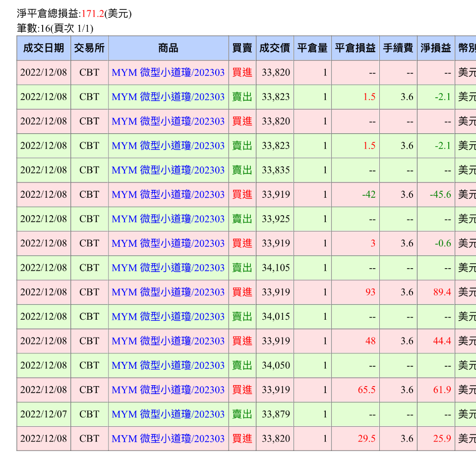Screen dimensions: 476x460
Task: Open MYM product link in the 34,015 row
Action: (168, 316)
